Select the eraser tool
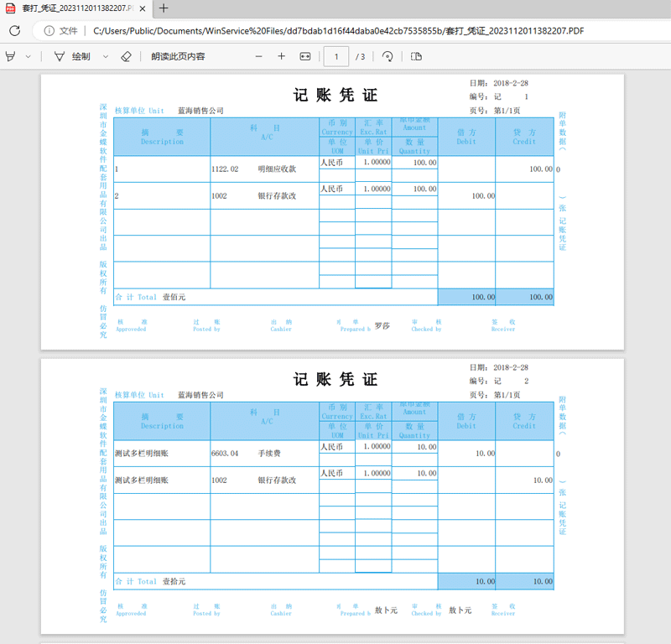Screen dimensions: 671x644 click(x=126, y=56)
